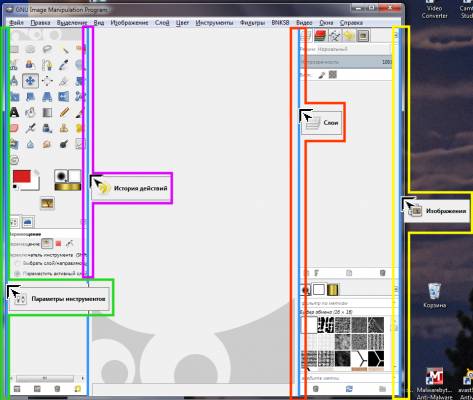Set move mode to path
The width and height of the screenshot is (473, 400).
click(69, 244)
